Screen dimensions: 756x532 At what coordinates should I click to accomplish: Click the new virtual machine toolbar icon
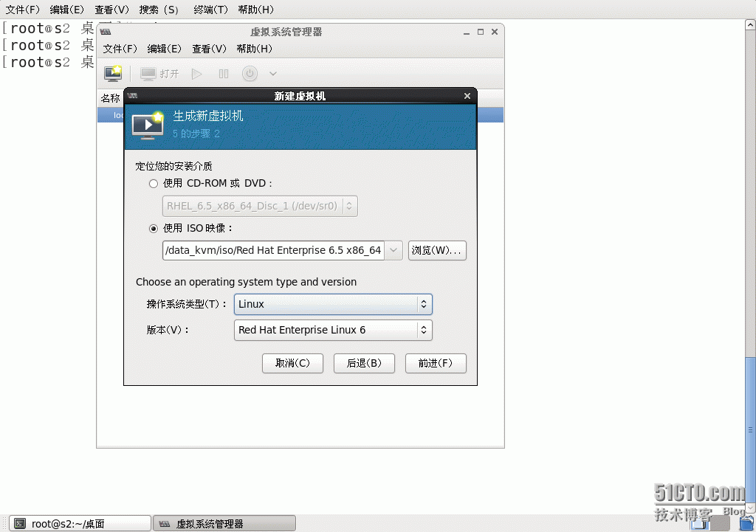tap(113, 74)
